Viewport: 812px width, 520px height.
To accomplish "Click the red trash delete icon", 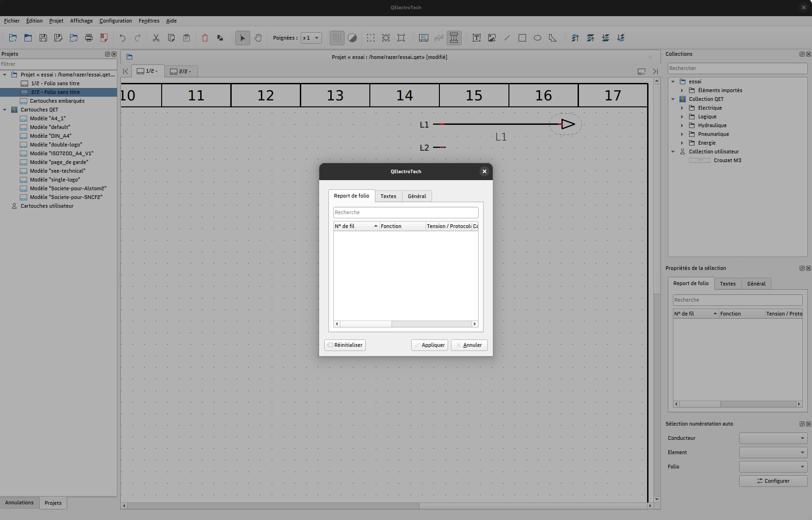I will [205, 38].
